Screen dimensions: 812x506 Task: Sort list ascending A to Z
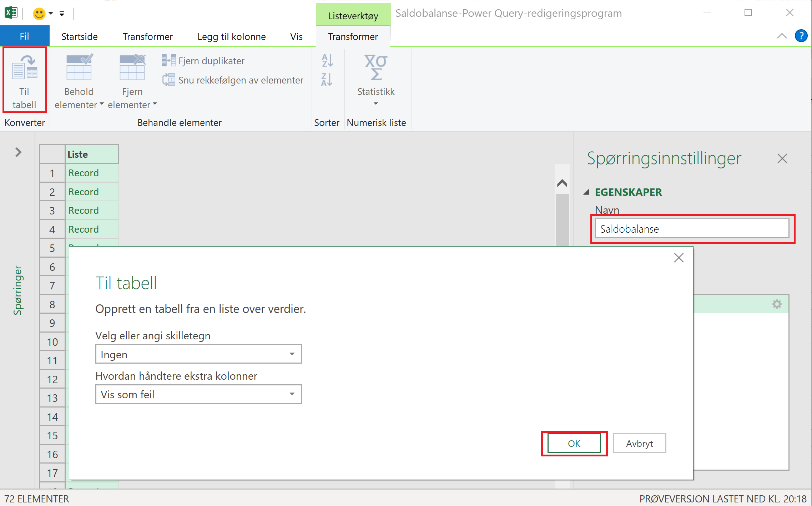(x=327, y=60)
